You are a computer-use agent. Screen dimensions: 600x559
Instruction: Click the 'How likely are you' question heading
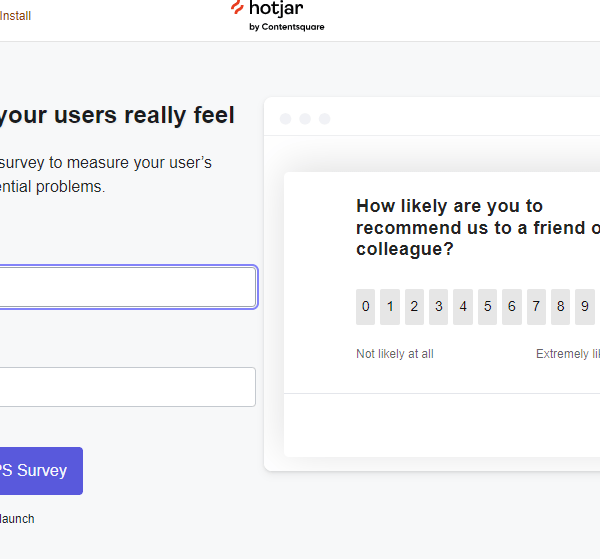pyautogui.click(x=478, y=228)
